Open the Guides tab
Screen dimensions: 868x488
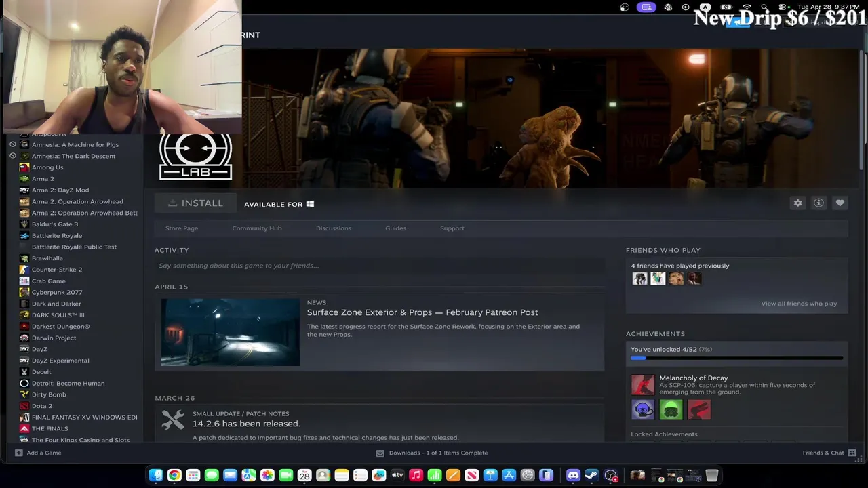(396, 228)
